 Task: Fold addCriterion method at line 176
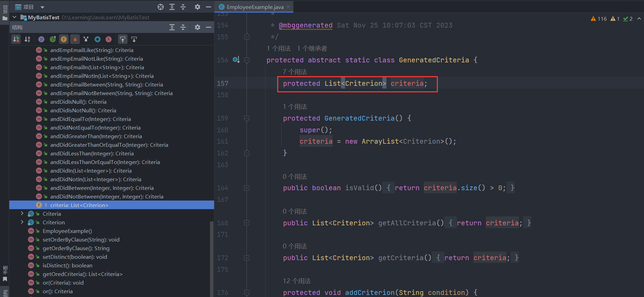[x=247, y=293]
